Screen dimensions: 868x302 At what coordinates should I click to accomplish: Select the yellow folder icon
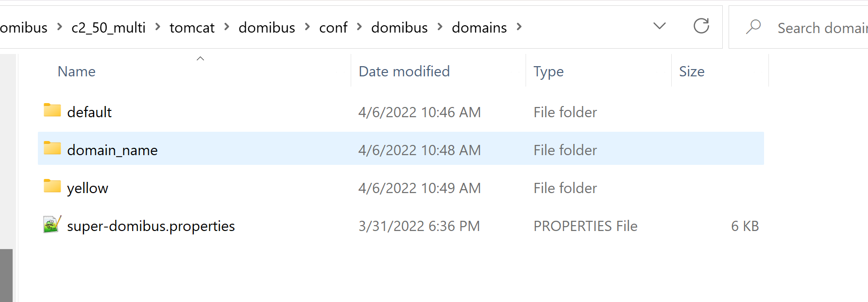pyautogui.click(x=52, y=186)
